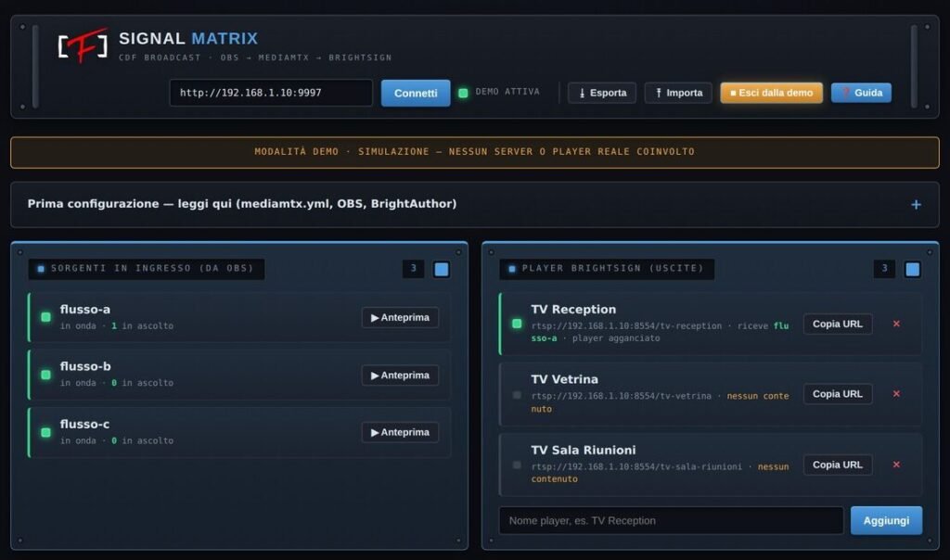This screenshot has height=560, width=950.
Task: Click flusso-b listener count text
Action: (x=142, y=383)
